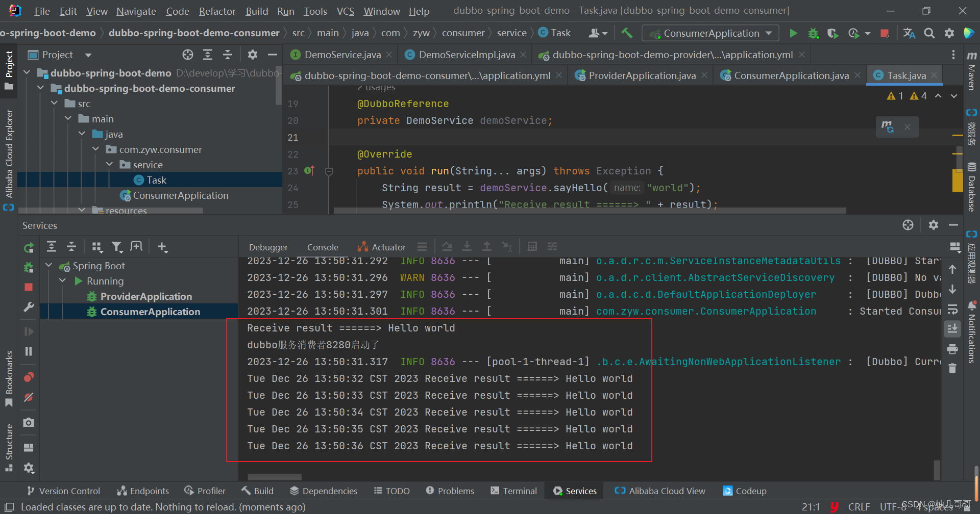Collapse com.zyw.consumer package

click(96, 149)
